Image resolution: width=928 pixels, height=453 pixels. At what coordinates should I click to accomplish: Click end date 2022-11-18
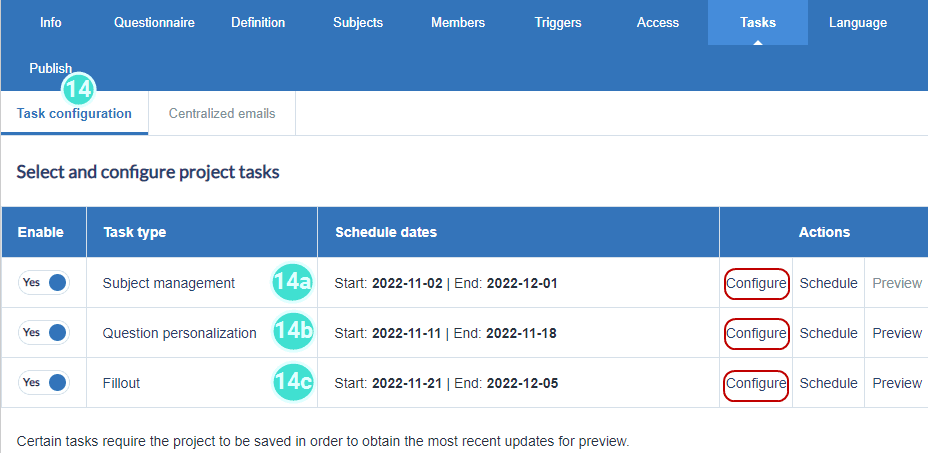[x=521, y=333]
